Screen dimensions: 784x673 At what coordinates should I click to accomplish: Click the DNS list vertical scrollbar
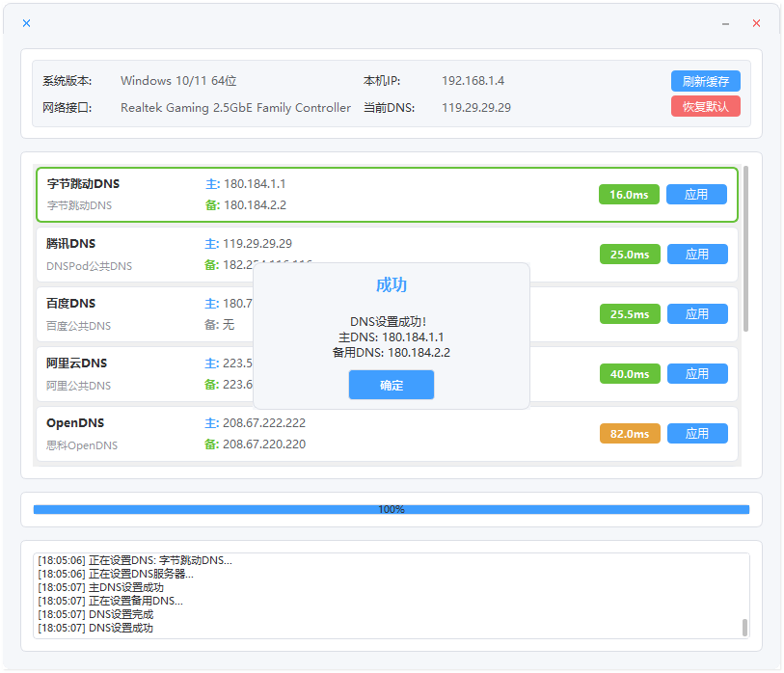tap(745, 249)
